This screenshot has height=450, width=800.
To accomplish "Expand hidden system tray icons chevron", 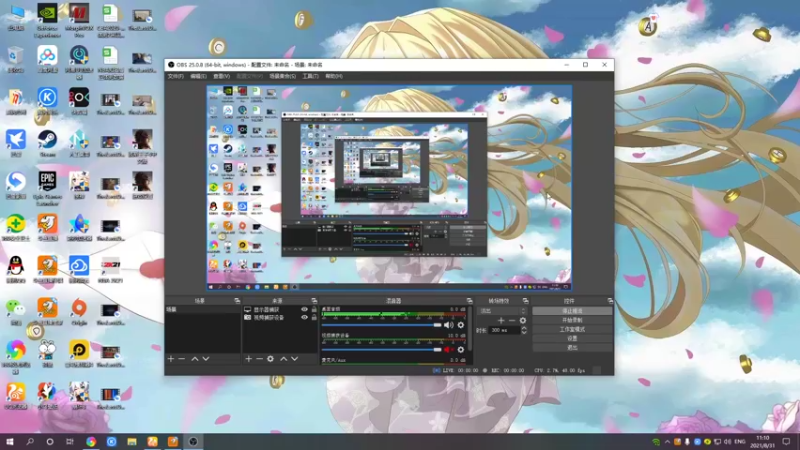I will pyautogui.click(x=667, y=442).
